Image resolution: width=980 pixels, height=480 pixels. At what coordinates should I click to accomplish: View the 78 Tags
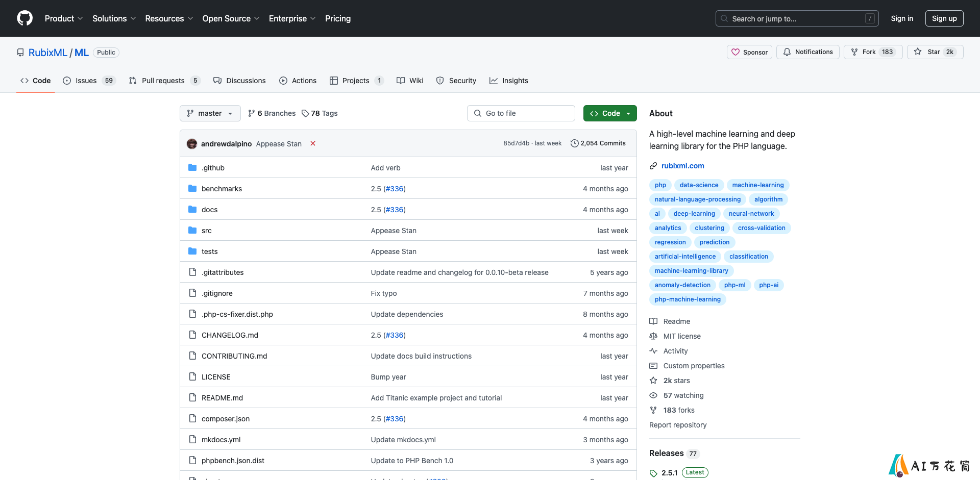coord(320,113)
